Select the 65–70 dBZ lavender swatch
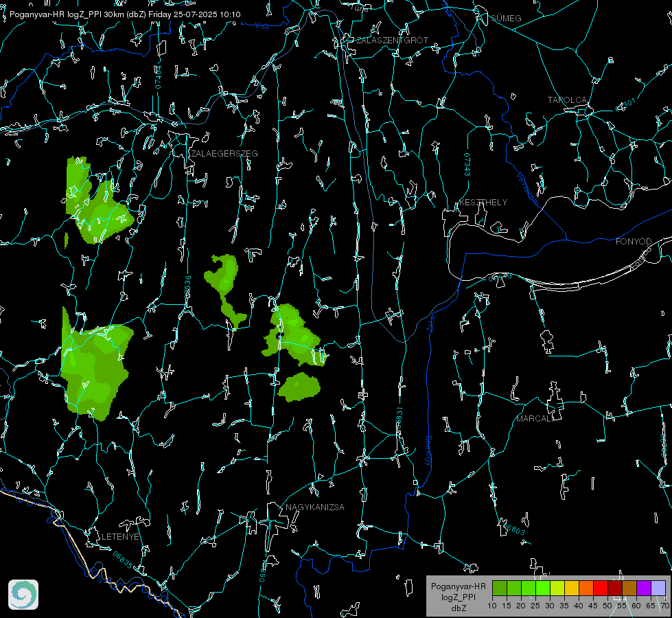Viewport: 672px width, 618px height. click(x=658, y=588)
